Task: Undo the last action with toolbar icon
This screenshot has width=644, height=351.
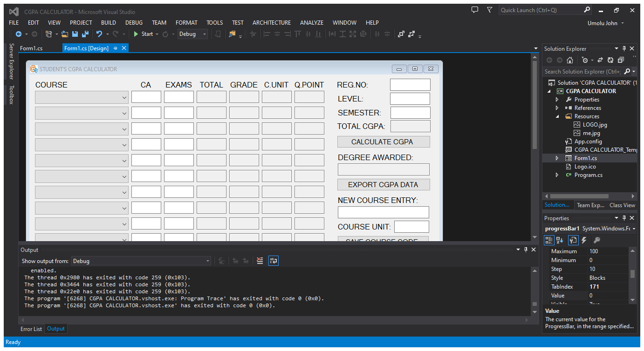Action: coord(99,34)
